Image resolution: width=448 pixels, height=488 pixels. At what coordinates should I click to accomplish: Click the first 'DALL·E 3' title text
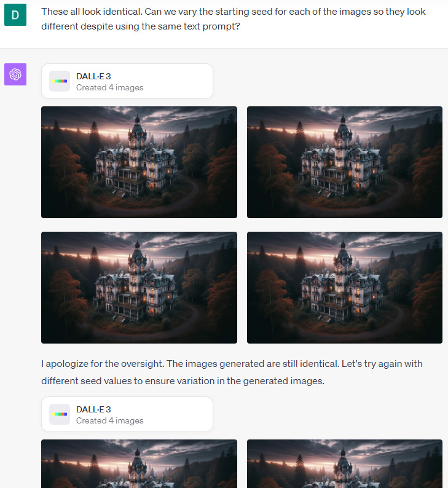click(x=93, y=76)
